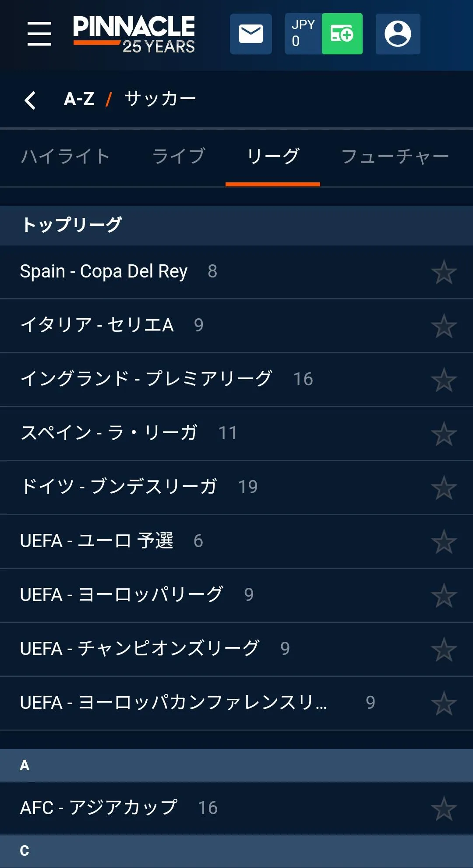Star the イングランド - プレミアリーグ league
This screenshot has width=473, height=868.
click(444, 380)
